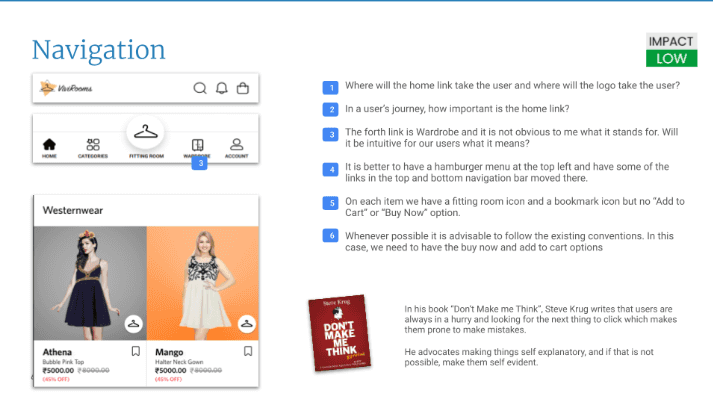This screenshot has height=401, width=713.
Task: Go to Home tab in bottom navigation
Action: click(x=49, y=148)
